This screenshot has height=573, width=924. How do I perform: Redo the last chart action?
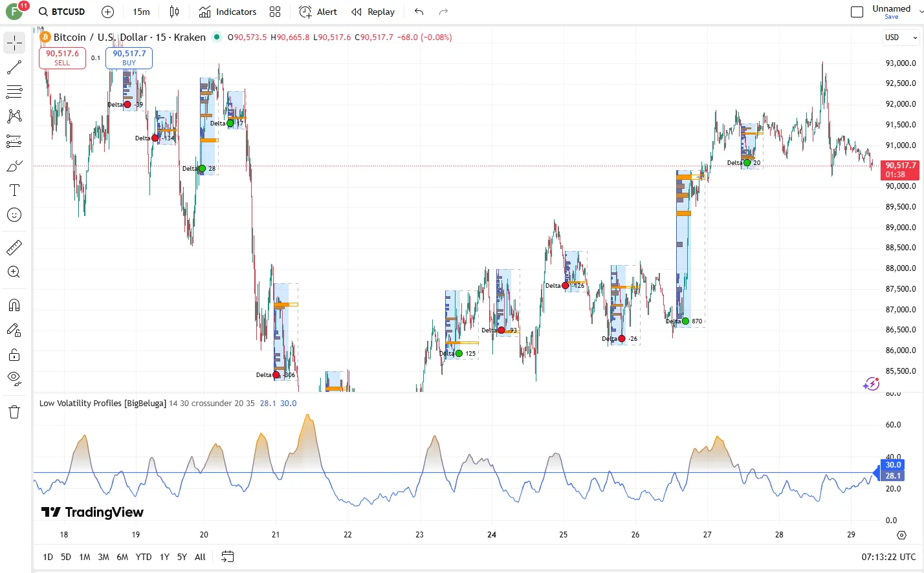pos(443,12)
